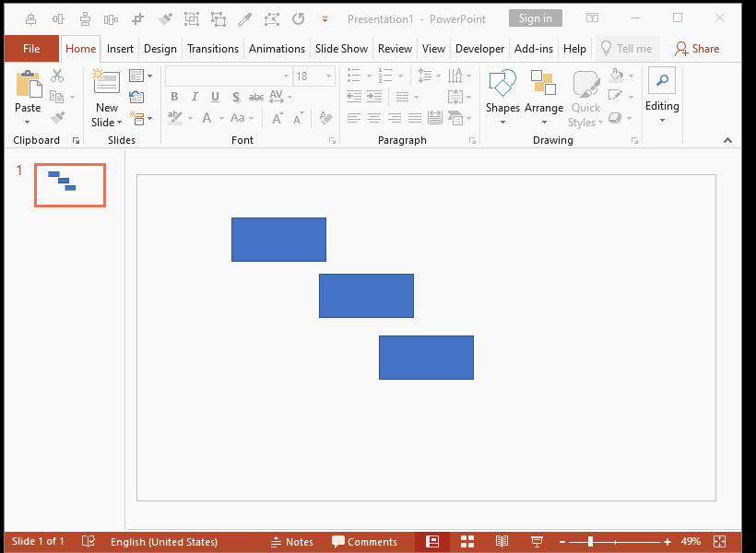The width and height of the screenshot is (756, 553).
Task: Click Align Center icon in Quick Access Toolbar
Action: click(x=30, y=19)
